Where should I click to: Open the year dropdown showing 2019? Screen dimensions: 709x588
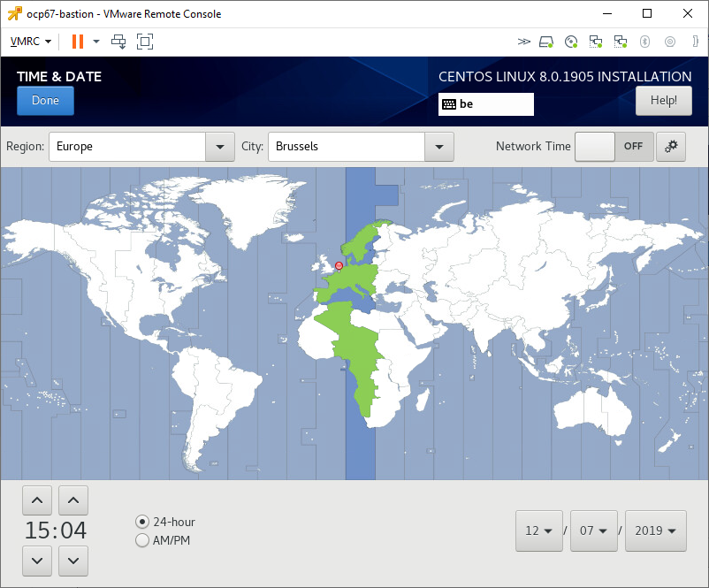tap(656, 531)
